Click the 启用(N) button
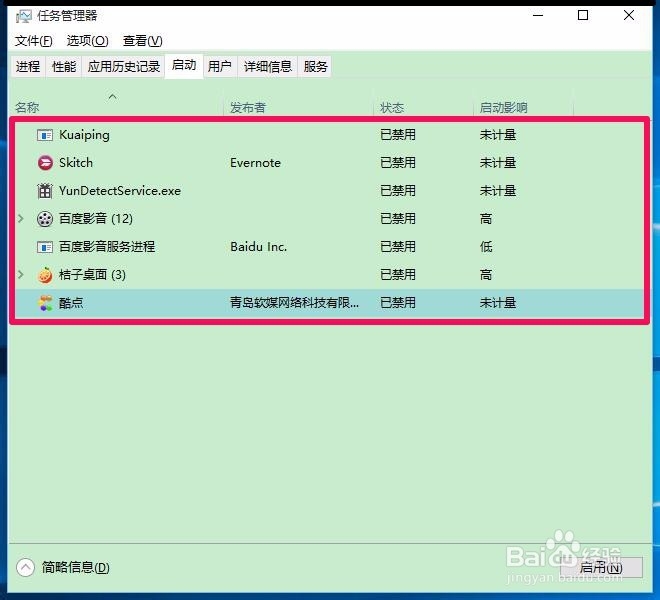Viewport: 660px width, 600px height. (601, 567)
